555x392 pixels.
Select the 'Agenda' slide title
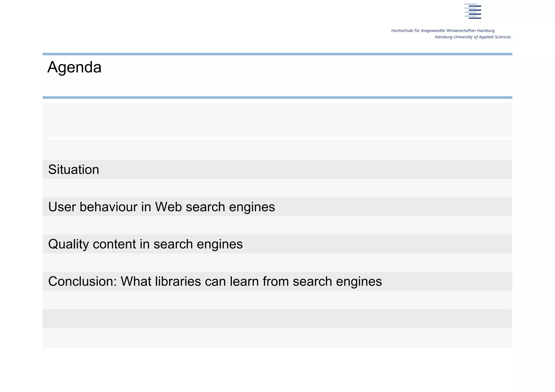[74, 67]
